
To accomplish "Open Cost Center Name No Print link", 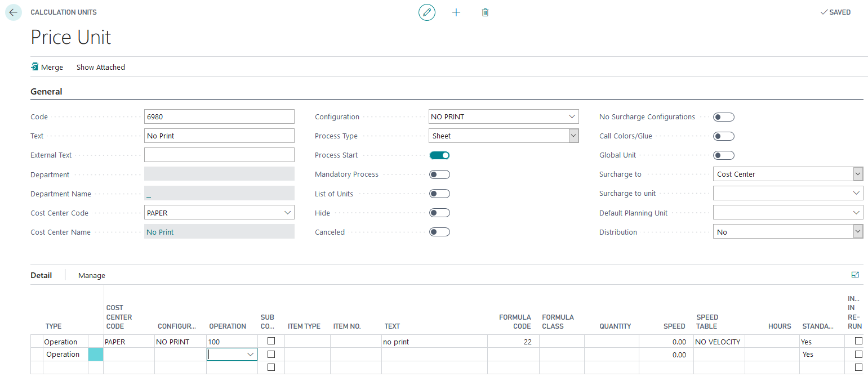I will [160, 232].
